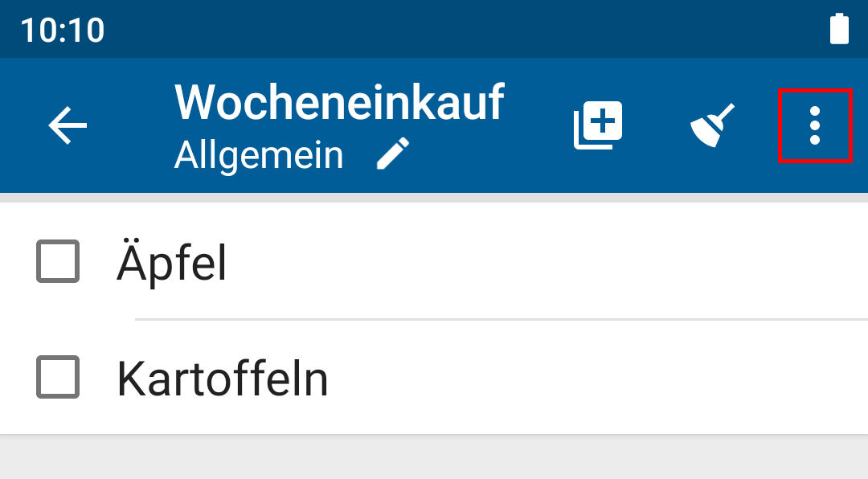Screen dimensions: 868x479
Task: Click the broom clean-up icon
Action: [x=712, y=125]
